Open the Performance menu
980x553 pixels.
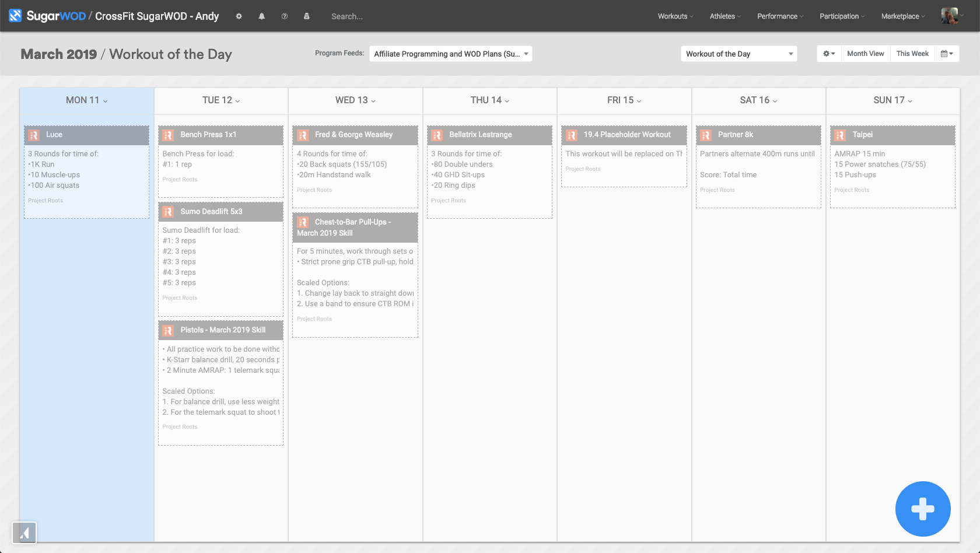780,16
